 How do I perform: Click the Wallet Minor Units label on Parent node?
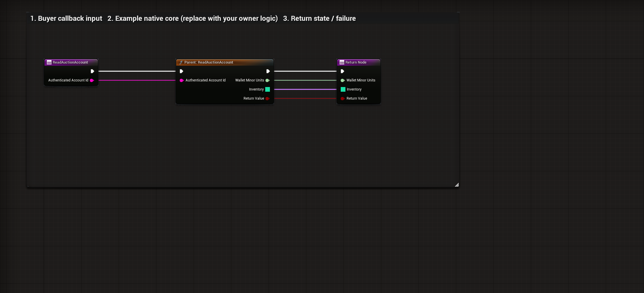click(250, 80)
